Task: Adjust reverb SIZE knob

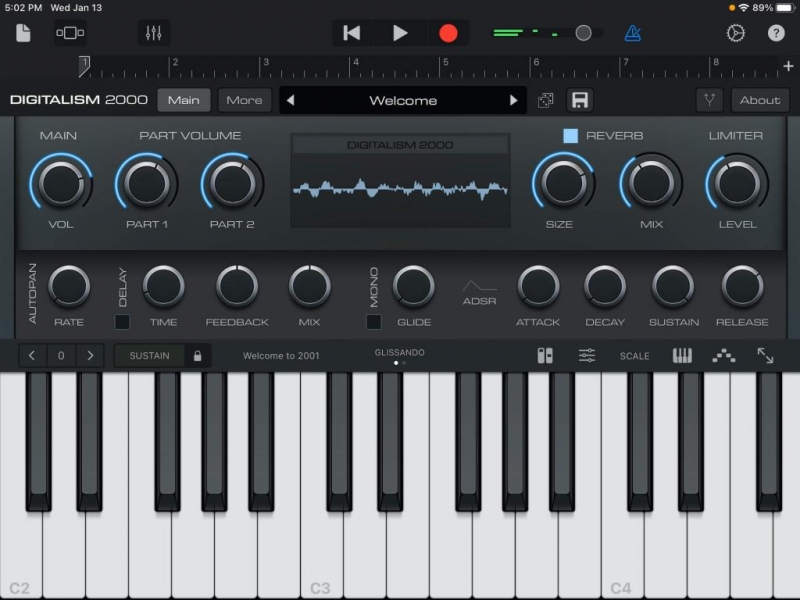Action: 563,182
